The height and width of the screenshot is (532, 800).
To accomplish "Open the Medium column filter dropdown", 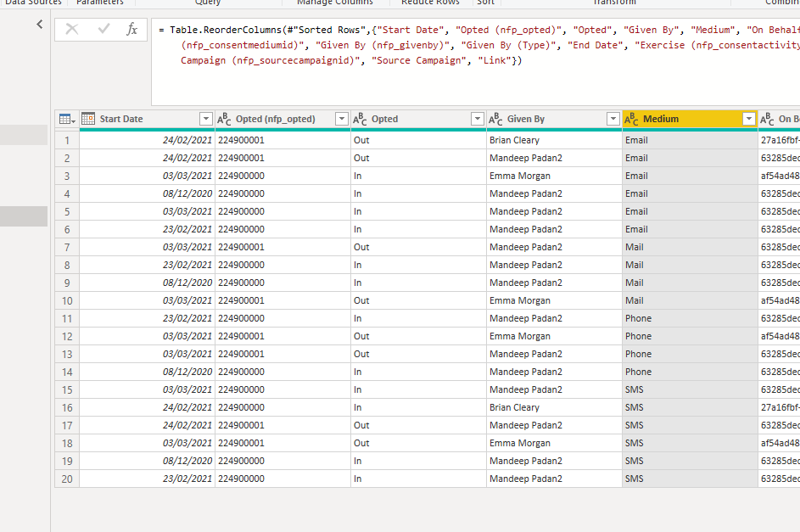I will tap(748, 119).
